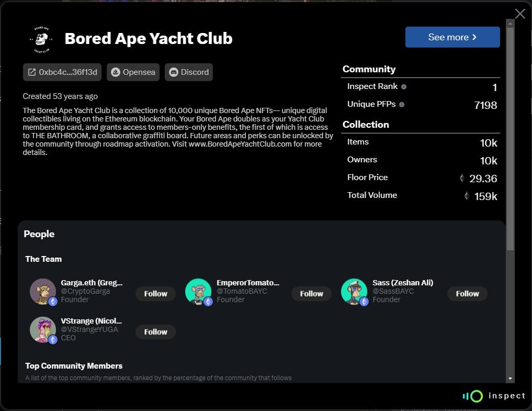Open VStrange avatar thumbnail
The height and width of the screenshot is (411, 532).
(43, 330)
